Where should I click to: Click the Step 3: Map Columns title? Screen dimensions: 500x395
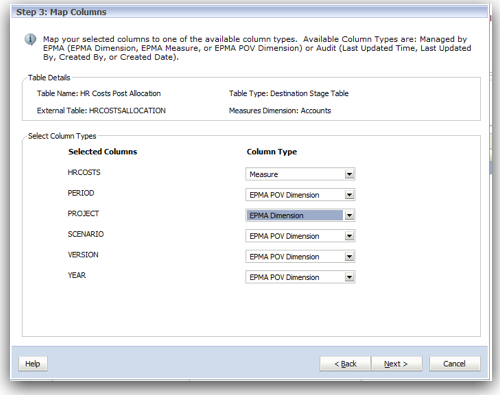point(61,12)
